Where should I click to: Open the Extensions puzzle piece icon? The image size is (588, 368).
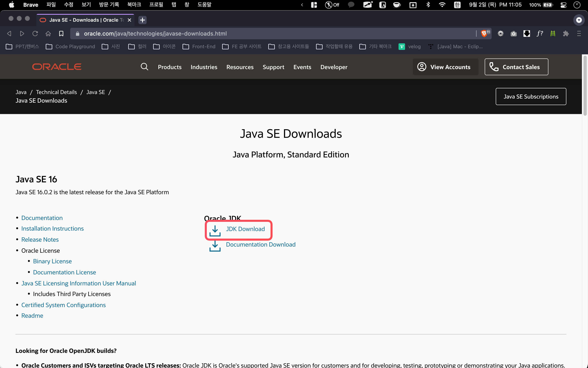tap(566, 34)
